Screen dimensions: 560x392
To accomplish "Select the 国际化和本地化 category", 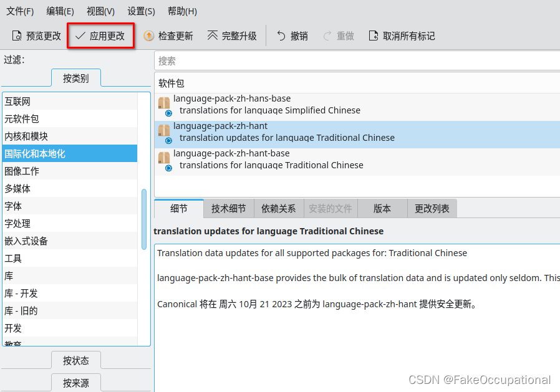I will (x=70, y=153).
